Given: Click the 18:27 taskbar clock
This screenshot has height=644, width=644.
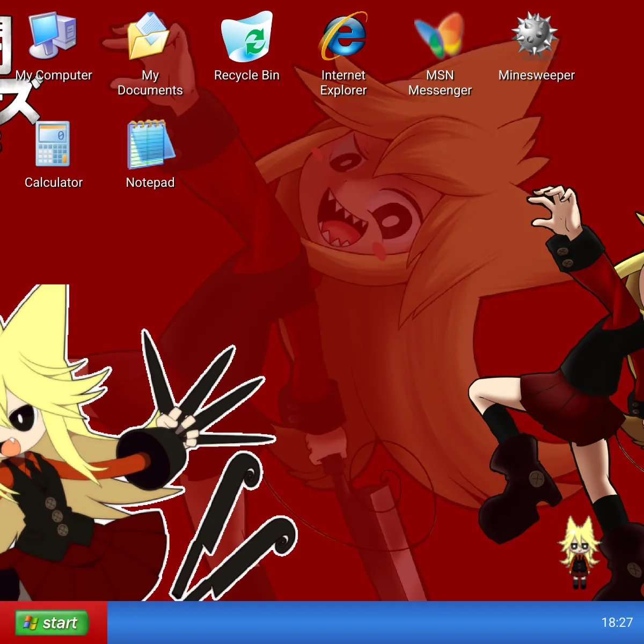Looking at the screenshot, I should tap(617, 623).
